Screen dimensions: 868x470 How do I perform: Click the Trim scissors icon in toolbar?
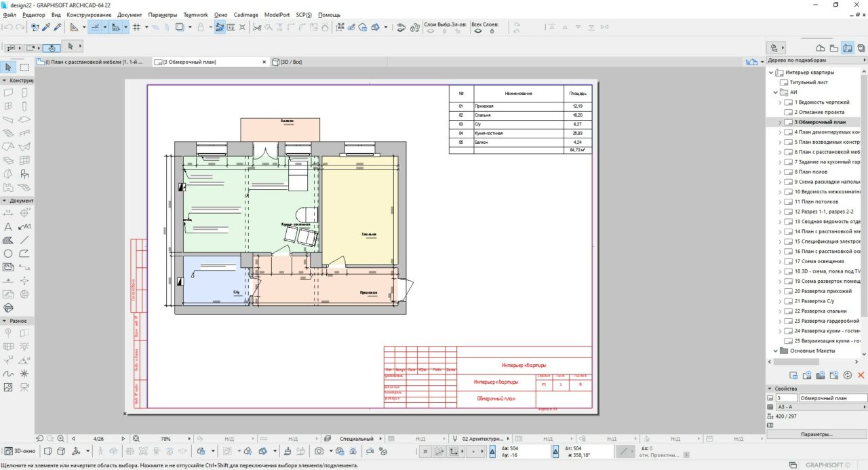click(x=257, y=27)
